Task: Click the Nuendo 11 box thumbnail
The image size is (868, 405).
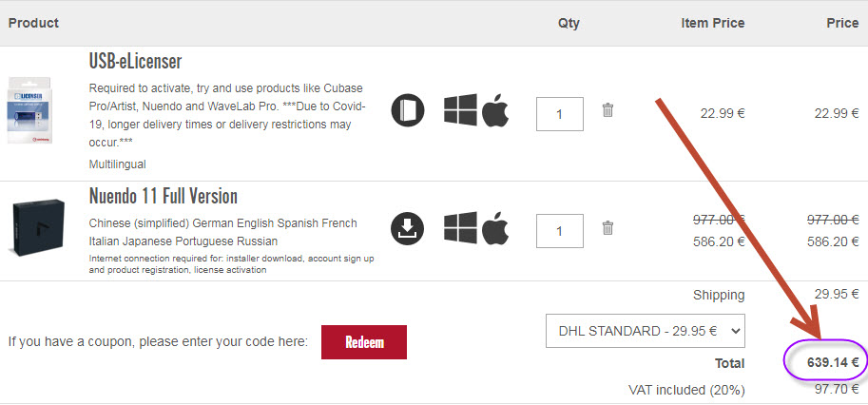Action: [38, 228]
